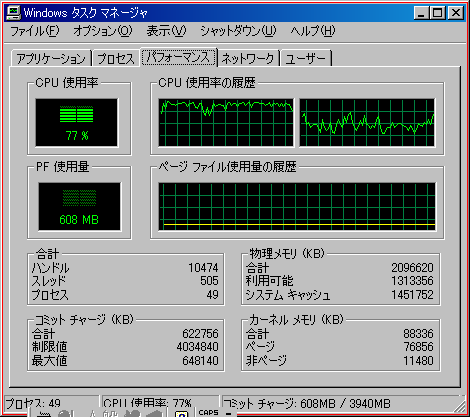This screenshot has width=470, height=417.
Task: Click the second CPU usage history graph
Action: (367, 123)
